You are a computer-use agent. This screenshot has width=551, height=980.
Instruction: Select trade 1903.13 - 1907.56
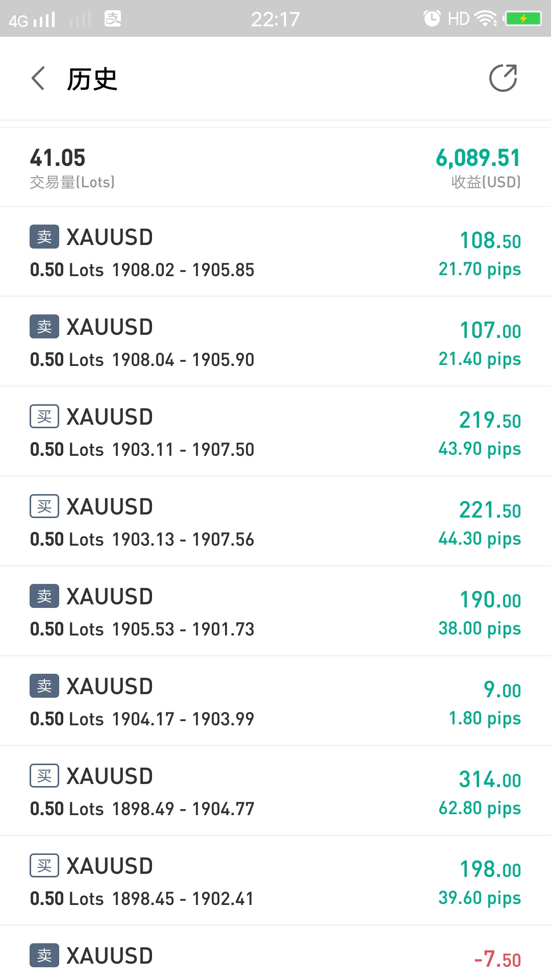275,522
